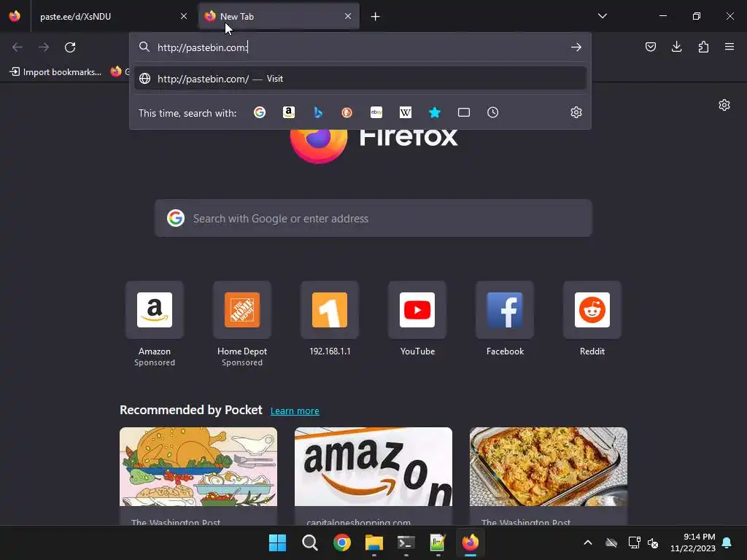The image size is (747, 560).
Task: Launch Chrome from the taskbar
Action: (x=342, y=542)
